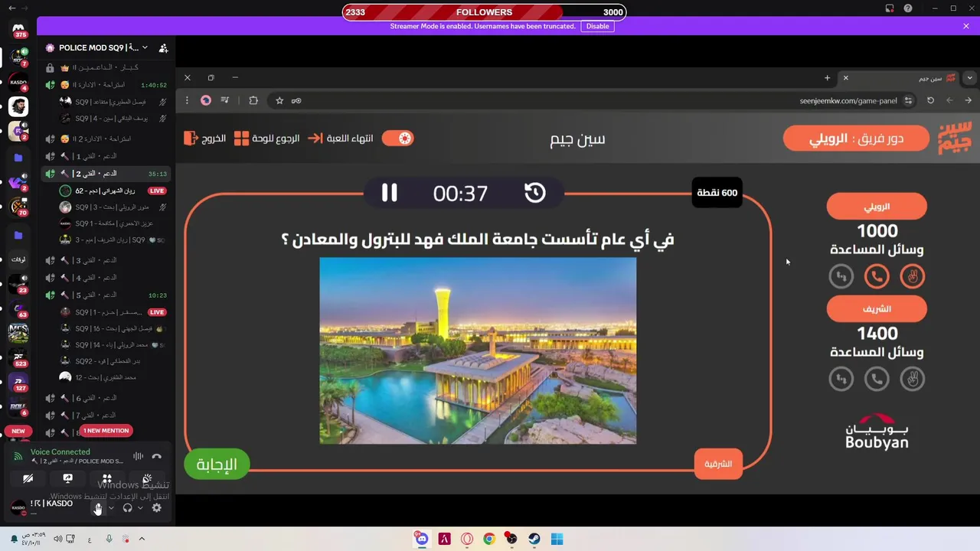980x551 pixels.
Task: Open the browser media controls icon
Action: point(225,100)
